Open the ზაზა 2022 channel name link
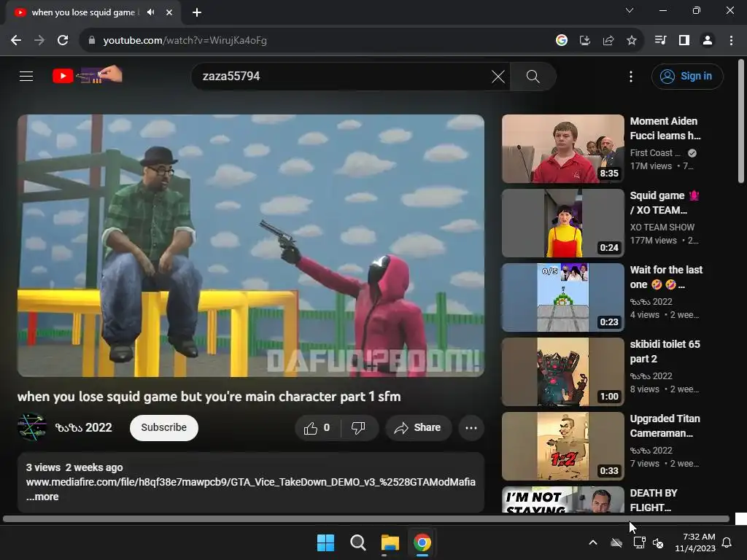This screenshot has width=747, height=560. click(x=83, y=427)
